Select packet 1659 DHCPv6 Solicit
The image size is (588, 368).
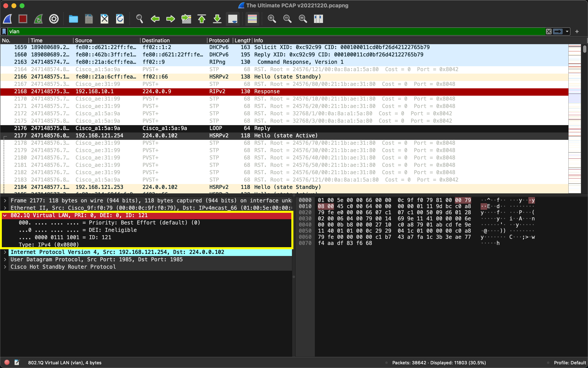(x=284, y=47)
